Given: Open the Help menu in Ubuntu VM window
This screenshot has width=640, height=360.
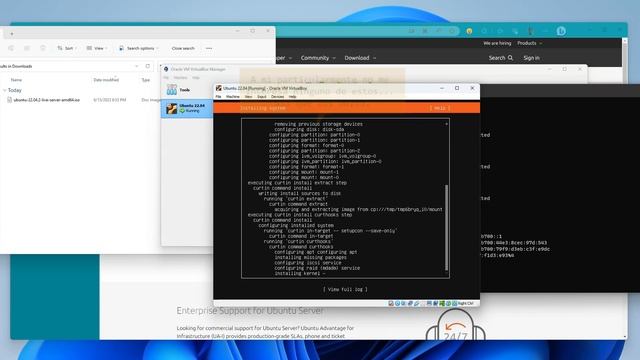Looking at the screenshot, I should [292, 97].
